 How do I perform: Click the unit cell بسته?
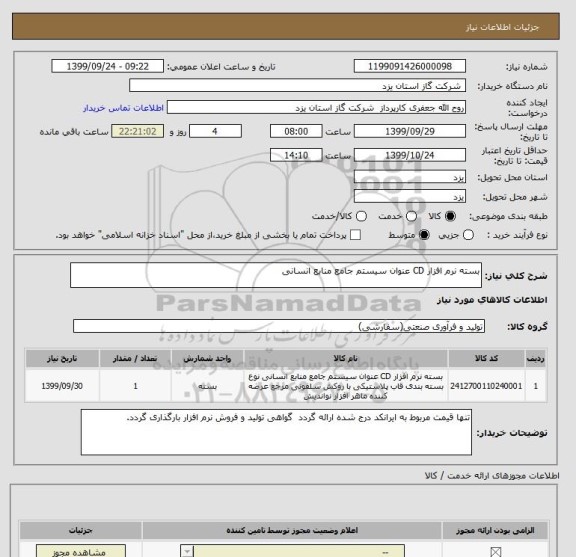207,386
